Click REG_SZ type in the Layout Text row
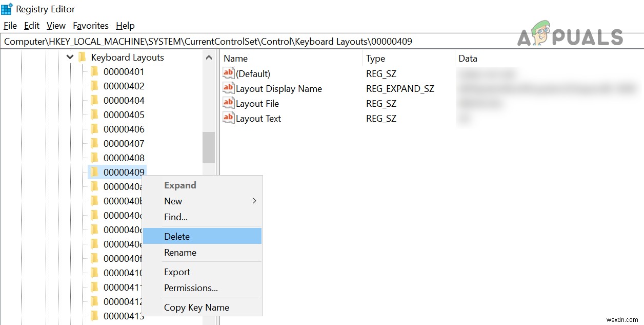This screenshot has width=644, height=325. pos(381,119)
